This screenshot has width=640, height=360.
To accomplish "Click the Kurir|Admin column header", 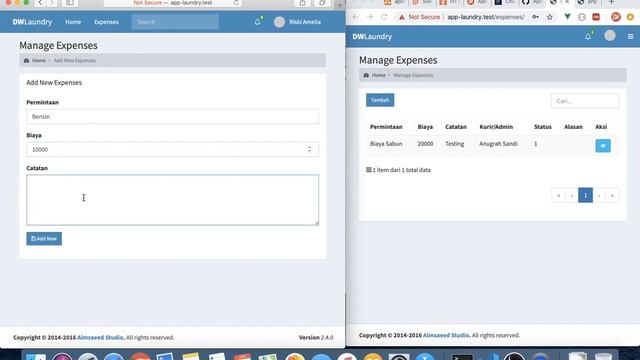I will click(496, 127).
